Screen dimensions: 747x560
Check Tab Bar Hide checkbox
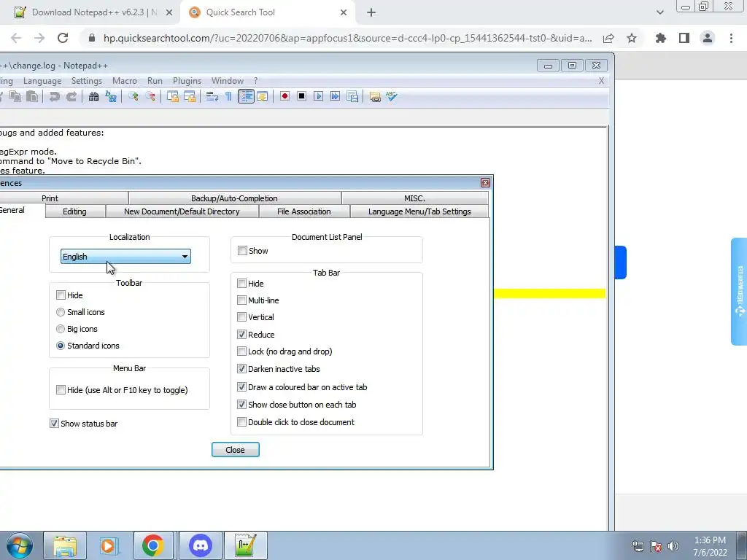tap(241, 284)
